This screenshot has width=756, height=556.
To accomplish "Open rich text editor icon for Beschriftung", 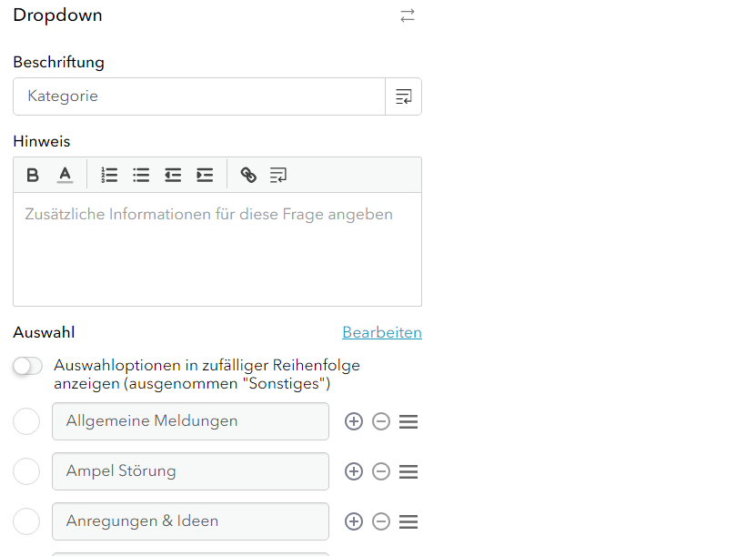I will (404, 96).
